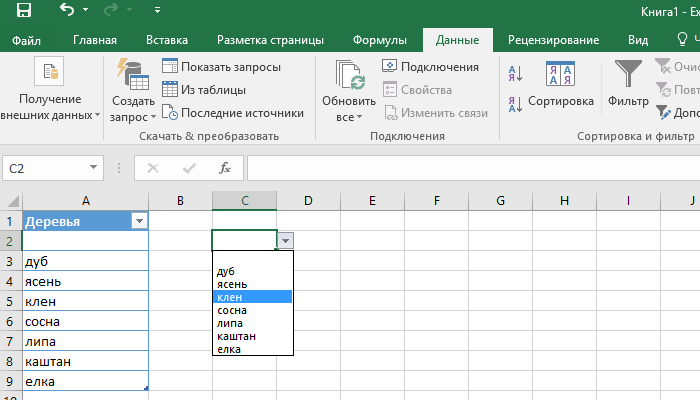Open Последние источники
This screenshot has height=400, width=700.
coord(232,113)
